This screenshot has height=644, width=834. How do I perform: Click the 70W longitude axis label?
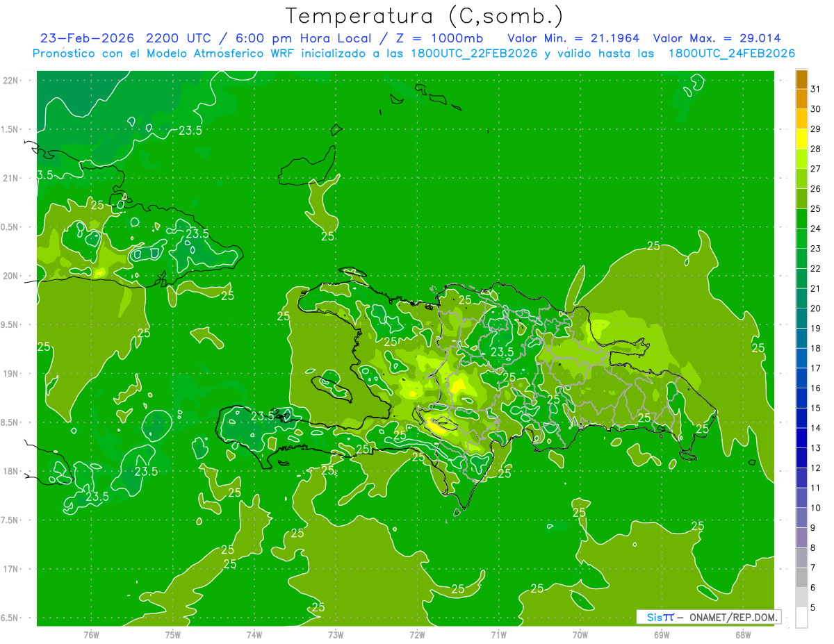580,634
